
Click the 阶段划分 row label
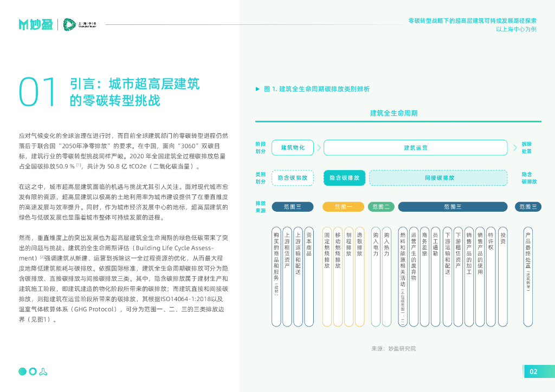261,148
